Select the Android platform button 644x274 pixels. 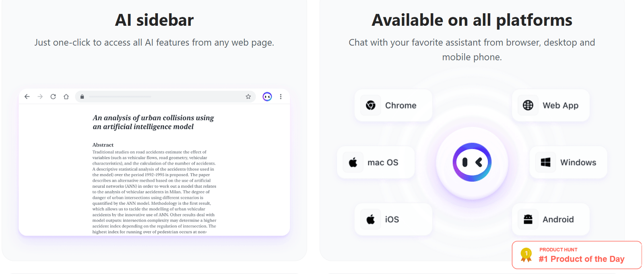[551, 220]
